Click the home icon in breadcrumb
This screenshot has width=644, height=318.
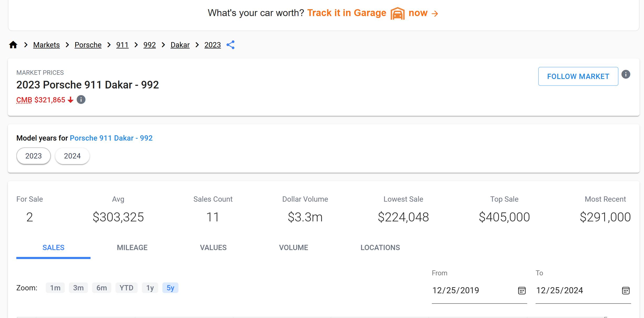pyautogui.click(x=13, y=45)
